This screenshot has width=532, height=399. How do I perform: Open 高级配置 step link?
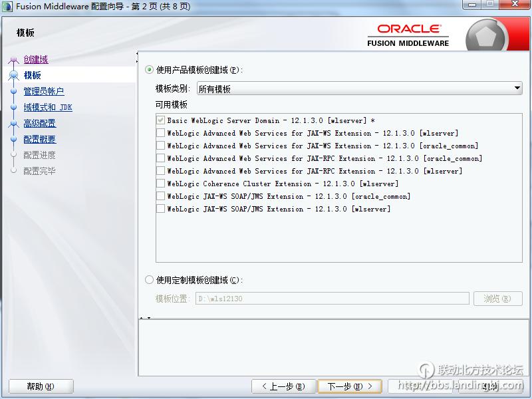[39, 123]
